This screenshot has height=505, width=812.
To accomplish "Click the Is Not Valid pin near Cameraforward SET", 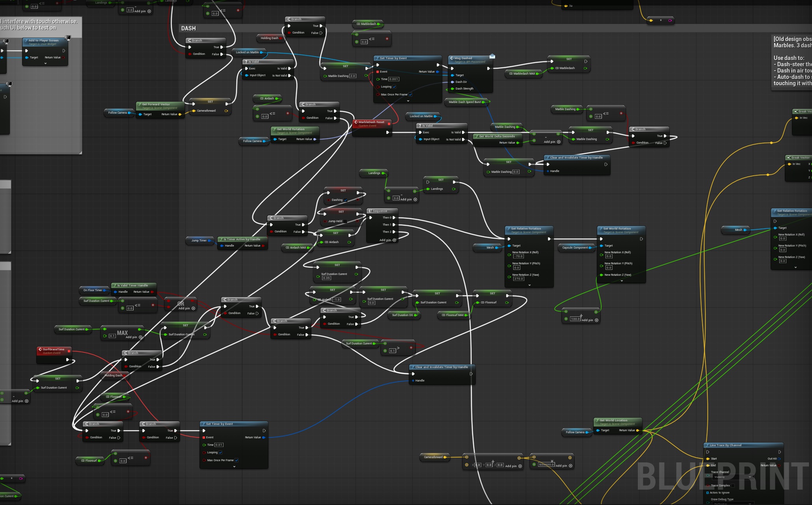I will (x=290, y=75).
